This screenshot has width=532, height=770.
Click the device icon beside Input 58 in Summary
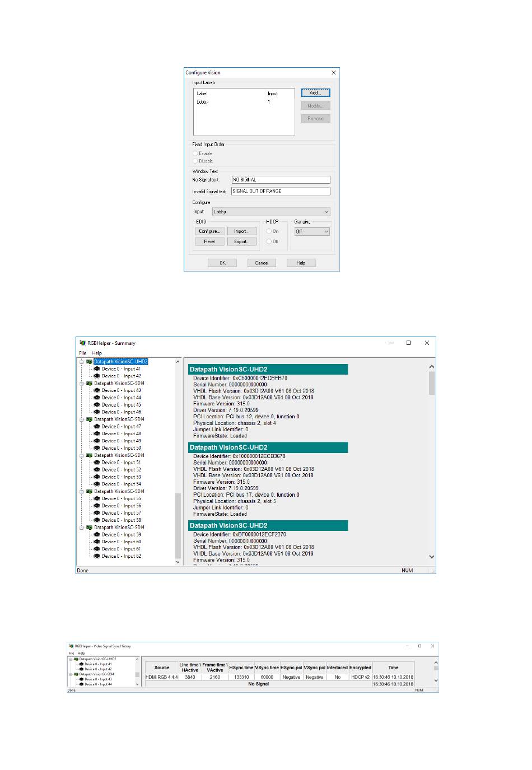click(x=97, y=520)
